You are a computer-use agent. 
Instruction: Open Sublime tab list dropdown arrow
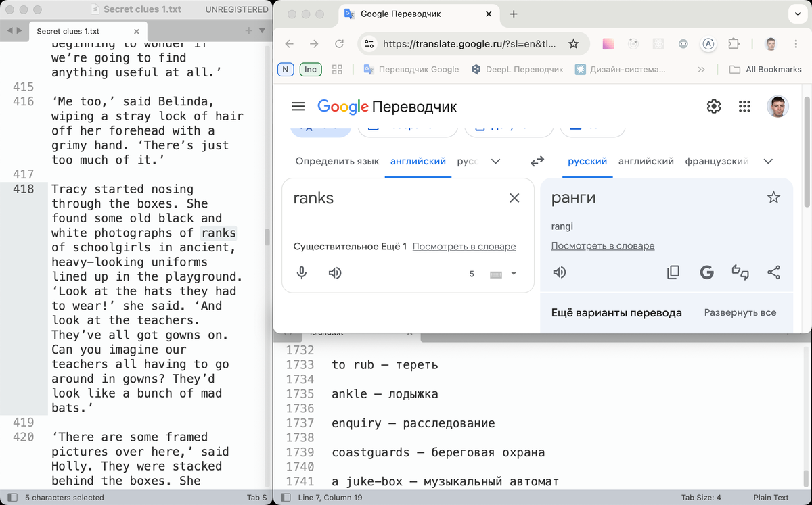[261, 31]
